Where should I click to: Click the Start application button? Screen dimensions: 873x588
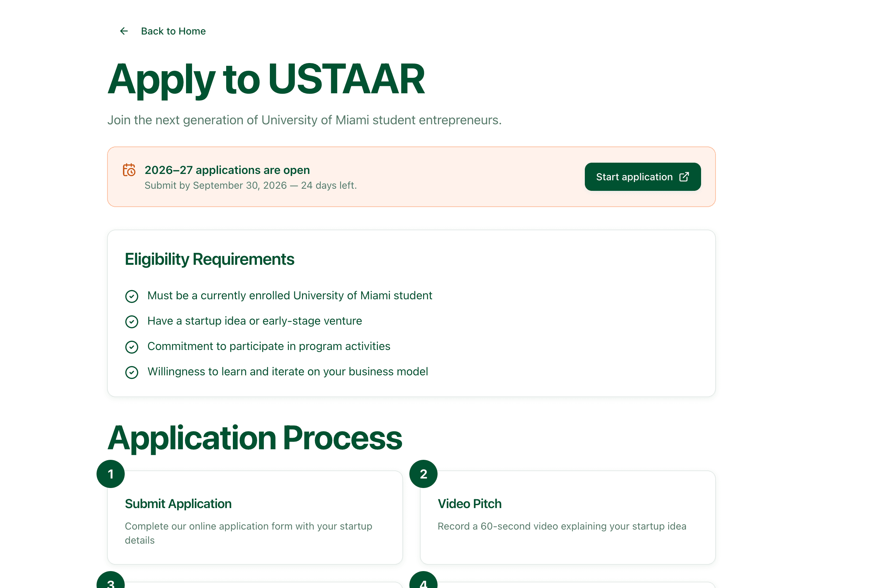(x=642, y=177)
